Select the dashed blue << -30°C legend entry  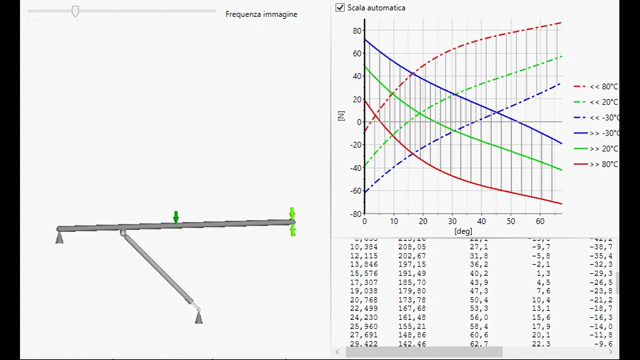tap(596, 118)
